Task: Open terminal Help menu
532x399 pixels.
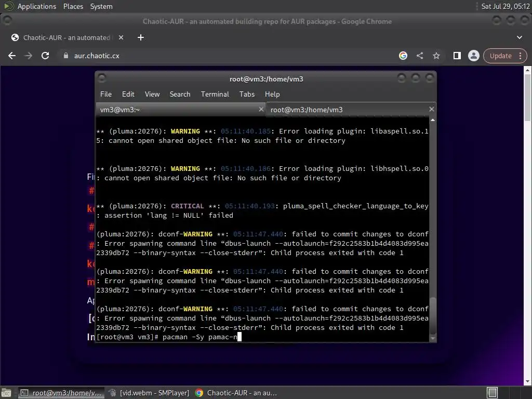Action: [x=272, y=95]
